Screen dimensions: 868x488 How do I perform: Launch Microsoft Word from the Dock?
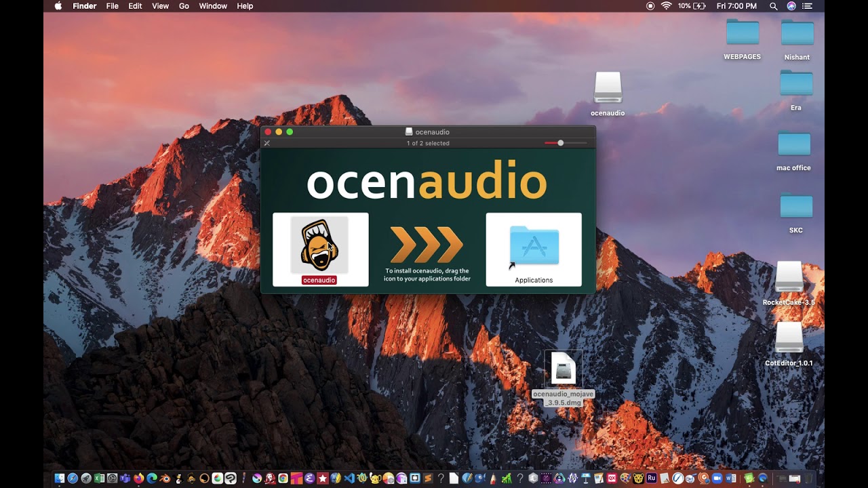coord(731,479)
